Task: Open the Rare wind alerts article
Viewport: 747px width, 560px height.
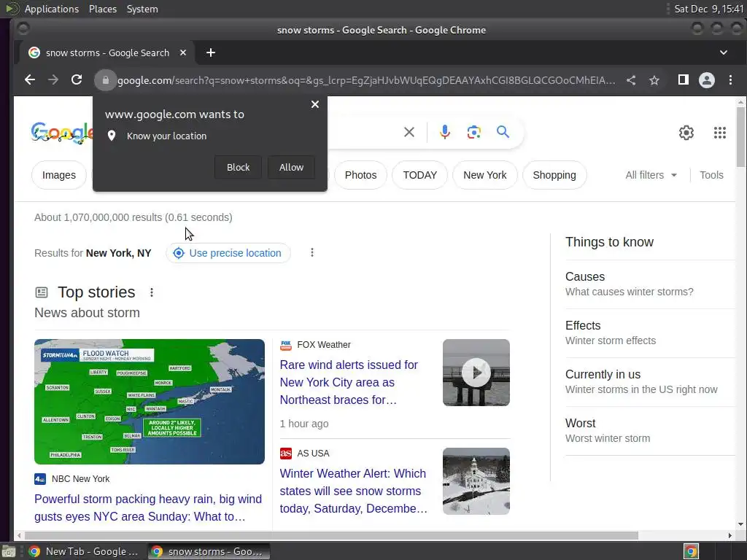Action: pos(349,382)
